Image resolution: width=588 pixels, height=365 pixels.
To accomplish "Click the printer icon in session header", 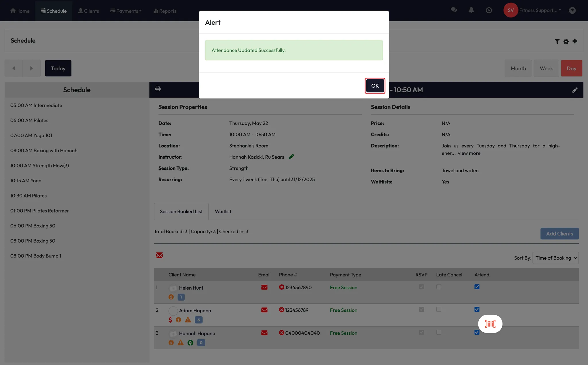I will pos(158,89).
